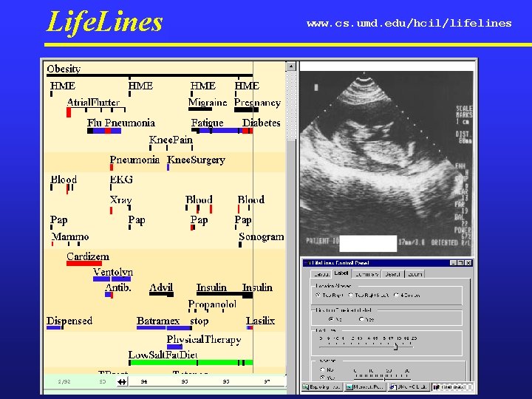
Task: Choose Top Right & Left radio option
Action: (x=350, y=295)
